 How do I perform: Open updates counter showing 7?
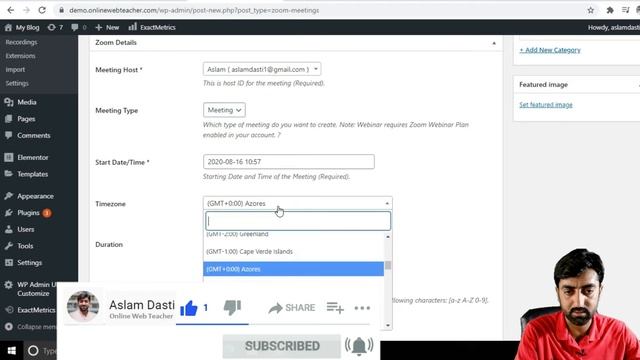coord(55,27)
